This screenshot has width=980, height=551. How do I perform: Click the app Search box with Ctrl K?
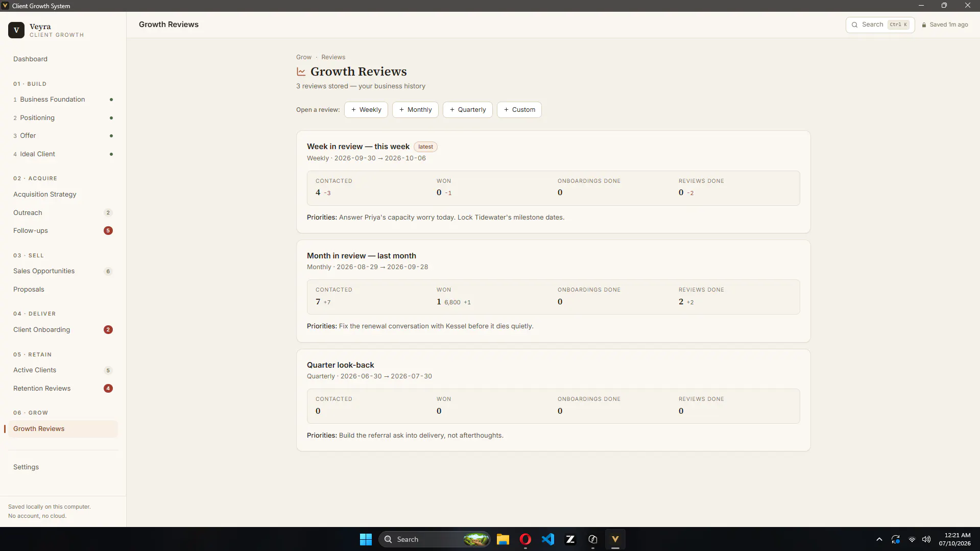click(880, 25)
